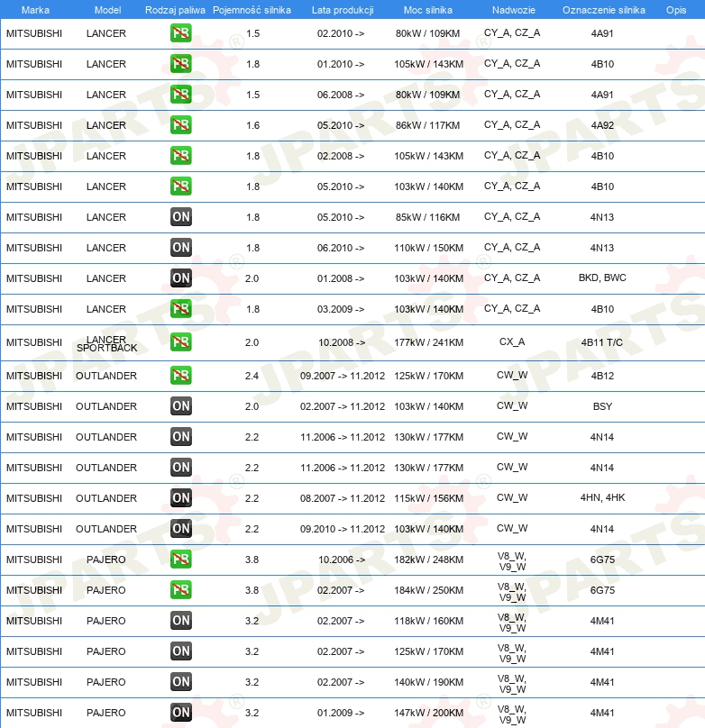The height and width of the screenshot is (728, 705).
Task: Click the ON diesel icon for Lancer 85kW 4N13
Action: [181, 217]
